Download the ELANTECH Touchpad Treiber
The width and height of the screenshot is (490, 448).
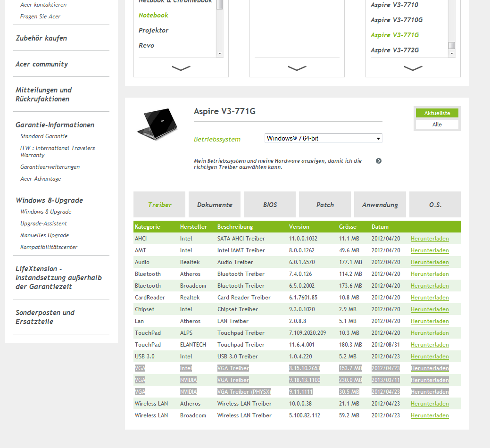pos(430,345)
